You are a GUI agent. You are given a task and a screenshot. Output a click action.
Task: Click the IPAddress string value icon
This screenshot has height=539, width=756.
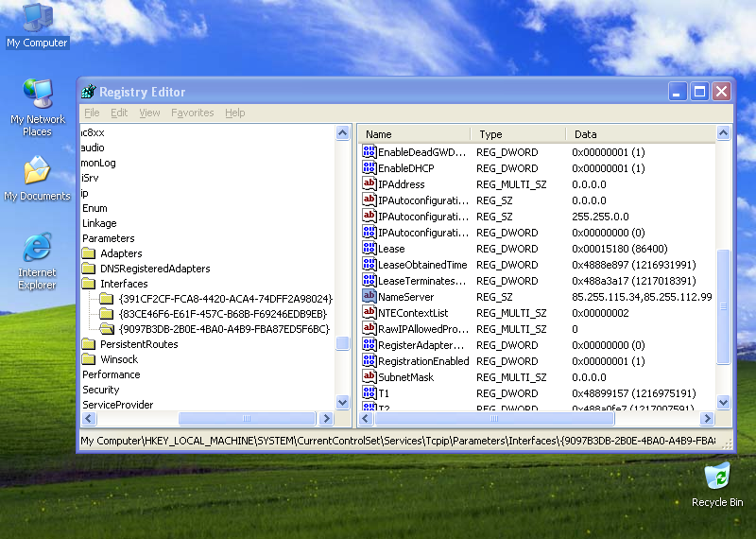[x=369, y=183]
